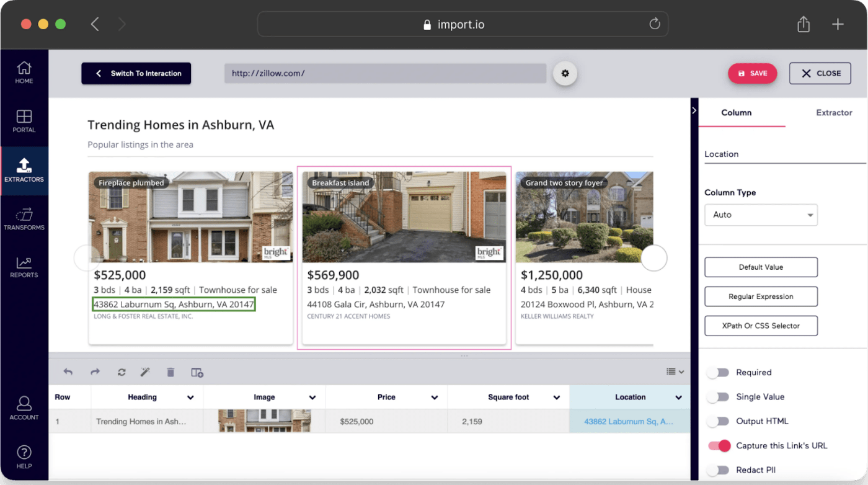Add a new column with the add-column icon
Image resolution: width=868 pixels, height=485 pixels.
pyautogui.click(x=197, y=372)
